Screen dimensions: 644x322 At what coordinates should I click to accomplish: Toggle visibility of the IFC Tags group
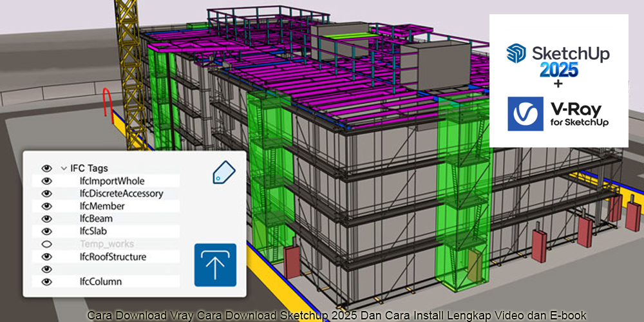click(x=47, y=168)
